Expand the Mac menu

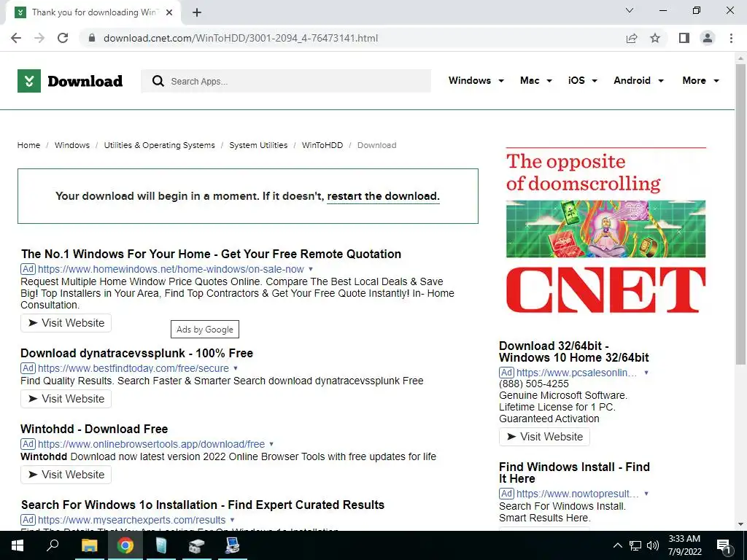point(536,80)
